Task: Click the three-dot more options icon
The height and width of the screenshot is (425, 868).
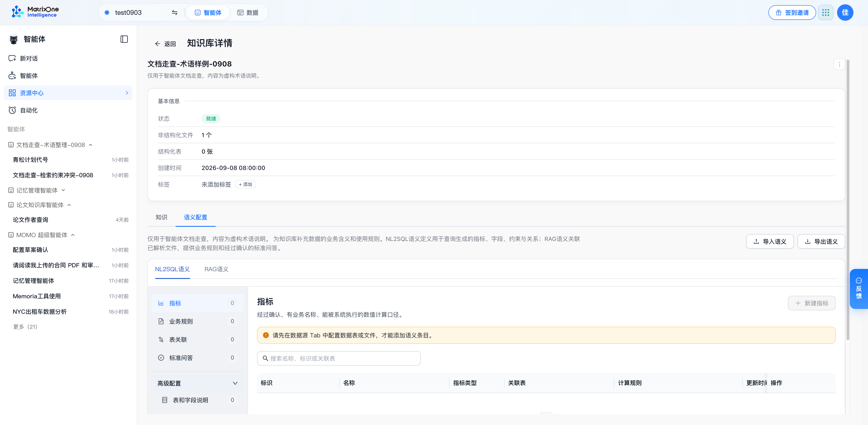Action: click(x=839, y=64)
